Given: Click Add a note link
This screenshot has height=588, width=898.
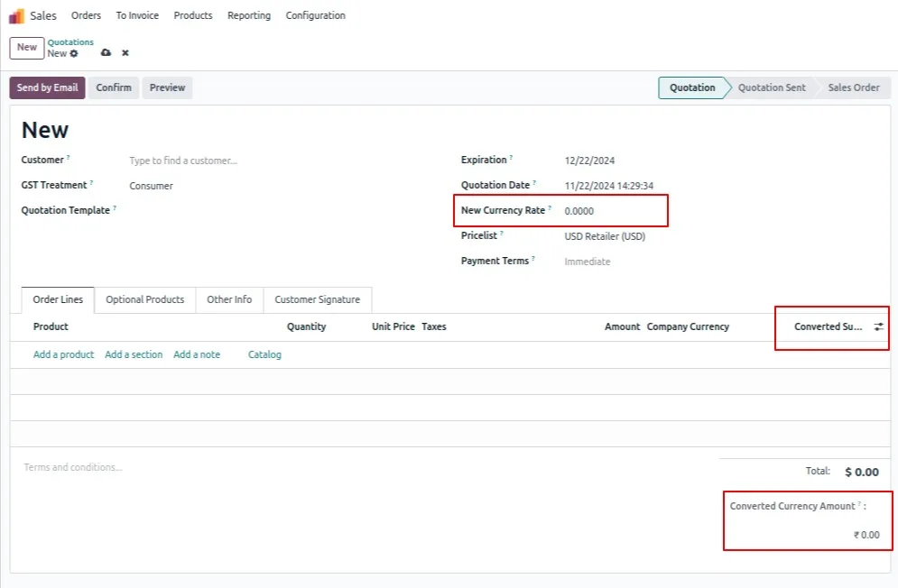Looking at the screenshot, I should 197,354.
